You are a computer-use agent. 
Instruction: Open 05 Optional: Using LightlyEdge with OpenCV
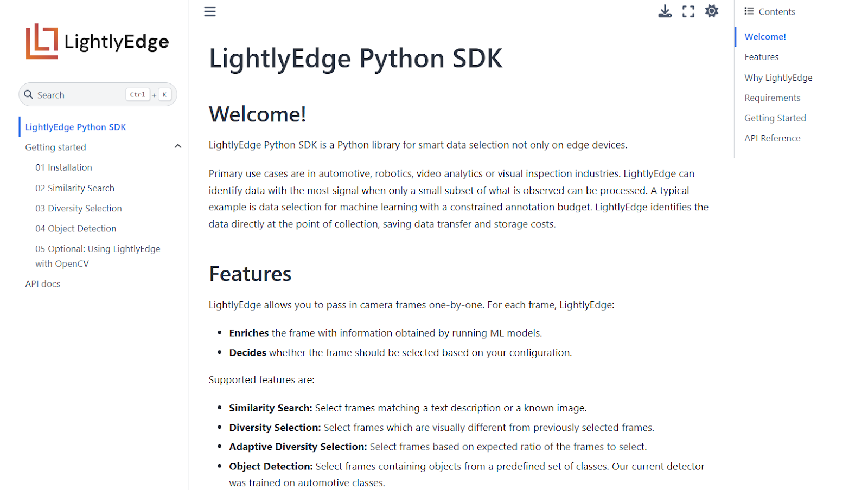pyautogui.click(x=98, y=256)
